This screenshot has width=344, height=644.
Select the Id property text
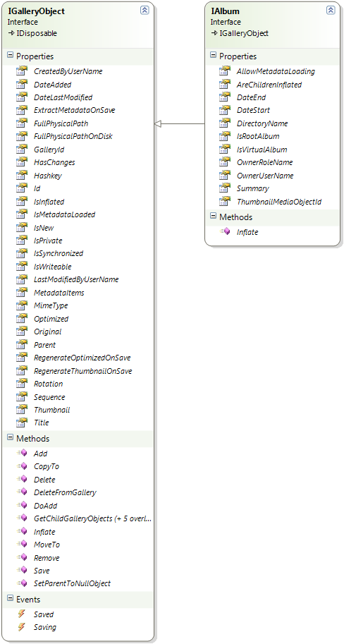(x=37, y=188)
